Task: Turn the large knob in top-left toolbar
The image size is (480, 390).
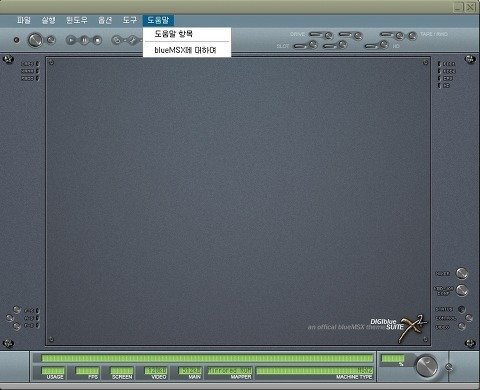Action: [35, 40]
